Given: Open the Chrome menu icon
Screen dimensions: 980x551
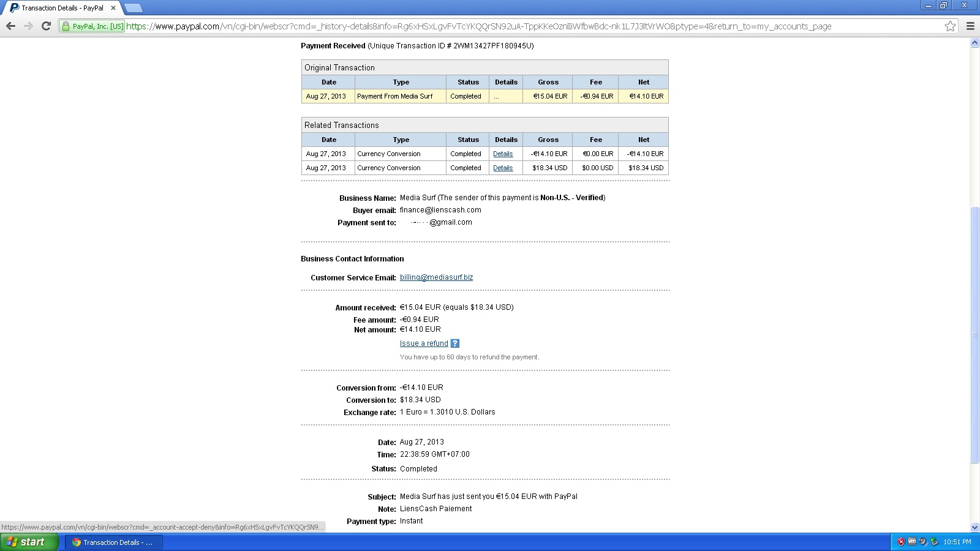Looking at the screenshot, I should [x=970, y=26].
